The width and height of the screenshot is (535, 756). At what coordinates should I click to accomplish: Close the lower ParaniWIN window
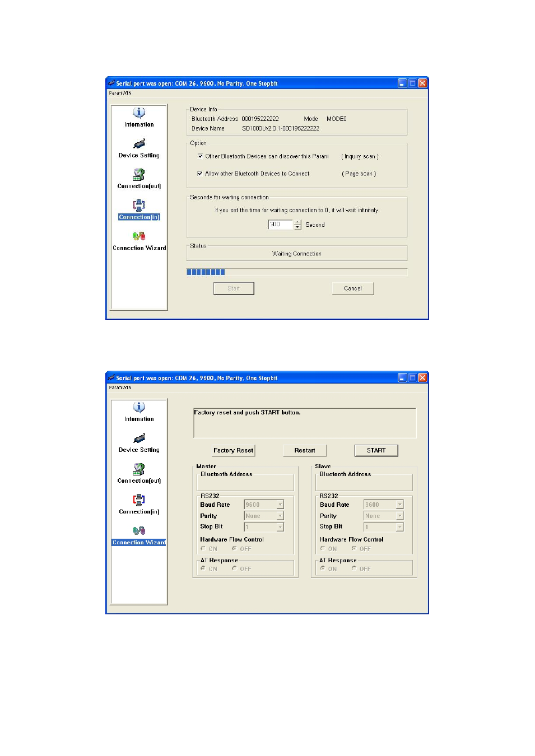click(422, 378)
